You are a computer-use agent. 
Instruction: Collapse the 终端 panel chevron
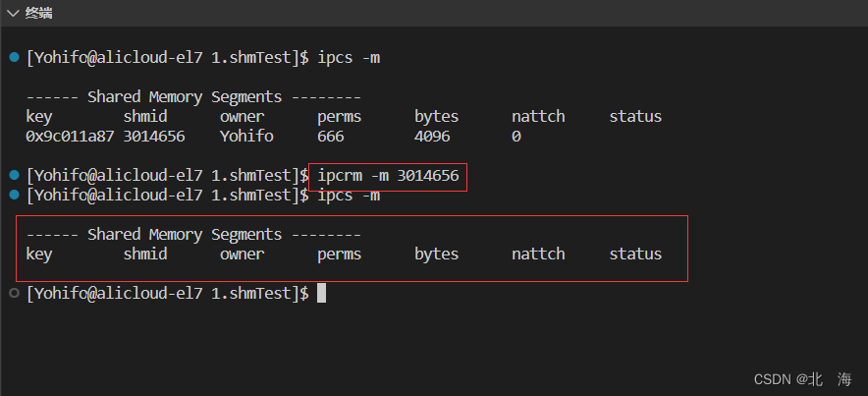[x=12, y=14]
